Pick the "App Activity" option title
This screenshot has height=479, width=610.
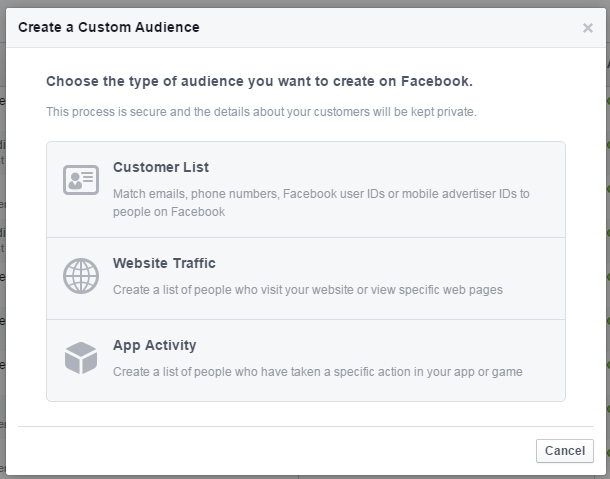coord(155,345)
